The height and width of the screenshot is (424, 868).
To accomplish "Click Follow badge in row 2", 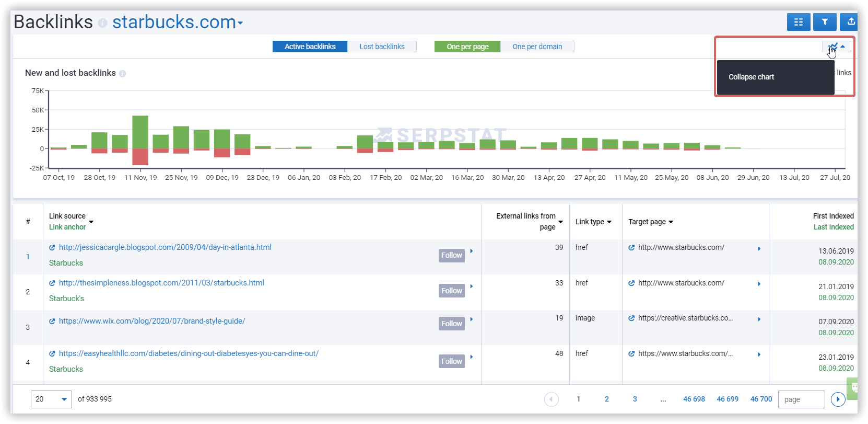I will tap(452, 291).
